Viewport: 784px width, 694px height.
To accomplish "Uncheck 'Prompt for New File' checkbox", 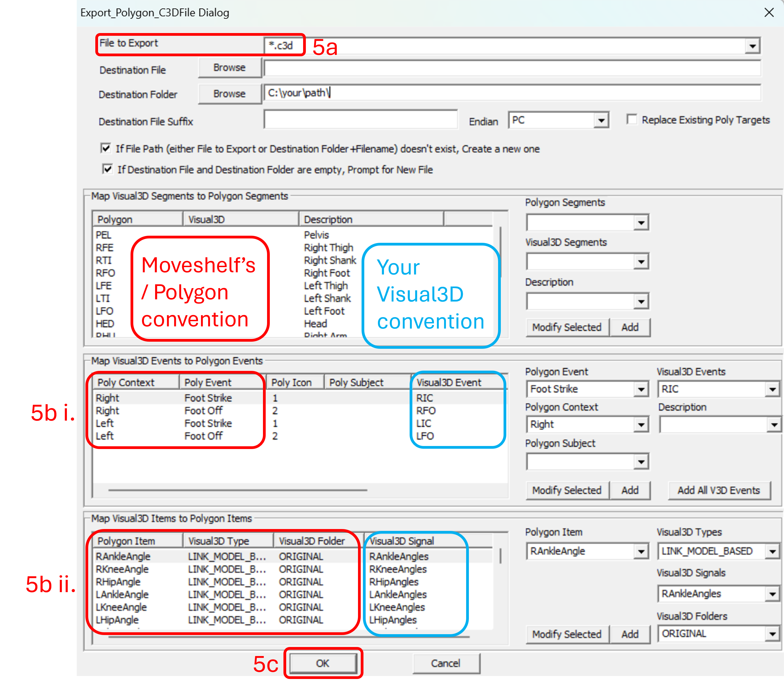I will (107, 169).
